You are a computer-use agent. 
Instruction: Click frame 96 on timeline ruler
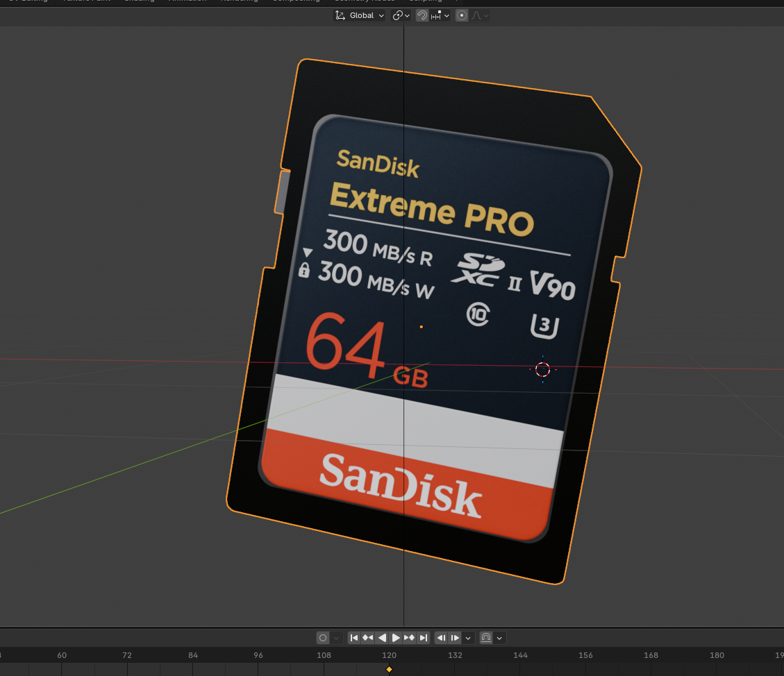tap(258, 655)
